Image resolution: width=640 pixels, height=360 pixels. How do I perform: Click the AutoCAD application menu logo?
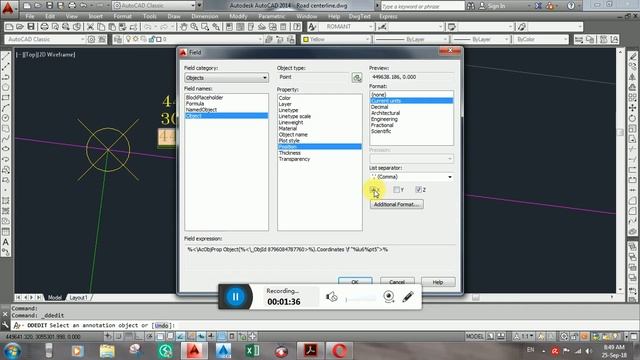point(7,7)
